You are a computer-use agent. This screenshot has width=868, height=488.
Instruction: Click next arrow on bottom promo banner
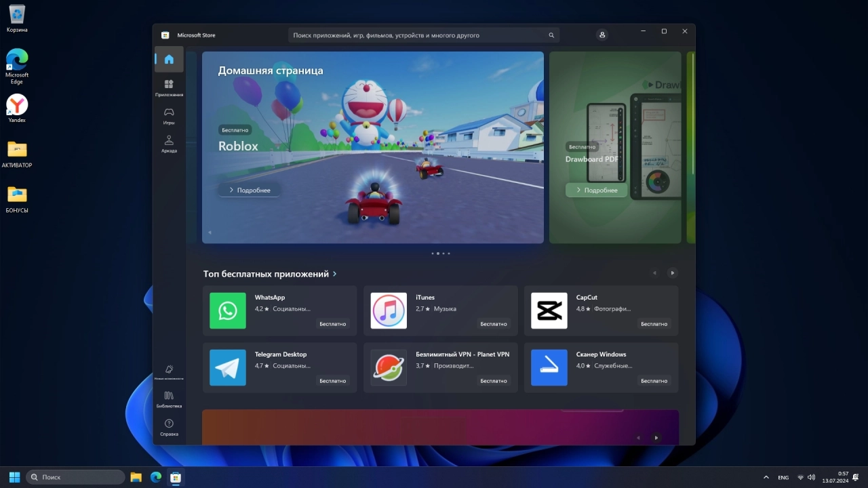[656, 438]
